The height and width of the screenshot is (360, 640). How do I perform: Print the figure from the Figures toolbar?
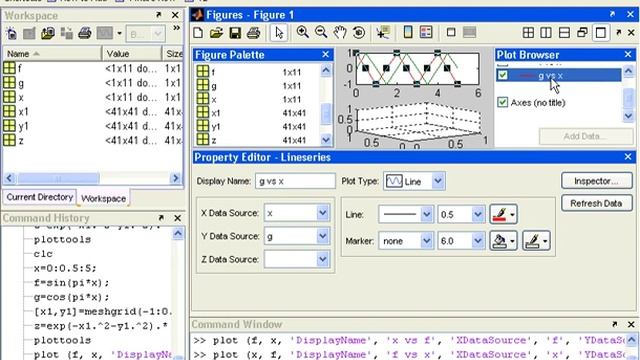coord(253,33)
